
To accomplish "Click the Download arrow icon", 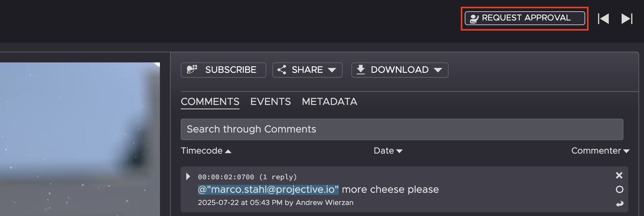I will click(x=361, y=70).
